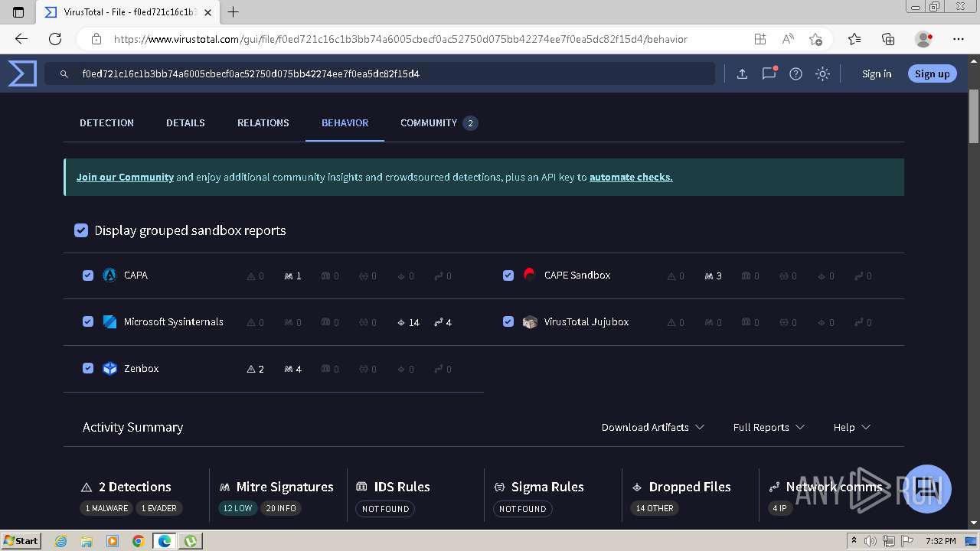Open the browser Favorites list

pyautogui.click(x=854, y=39)
